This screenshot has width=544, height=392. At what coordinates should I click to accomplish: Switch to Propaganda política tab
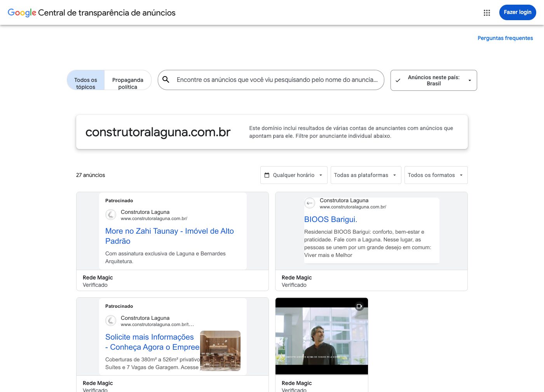coord(128,80)
